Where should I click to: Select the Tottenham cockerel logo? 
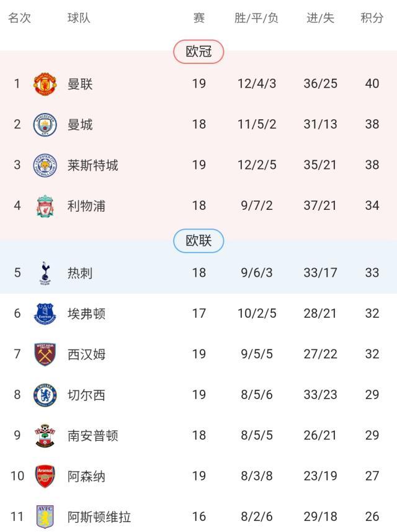tap(45, 273)
